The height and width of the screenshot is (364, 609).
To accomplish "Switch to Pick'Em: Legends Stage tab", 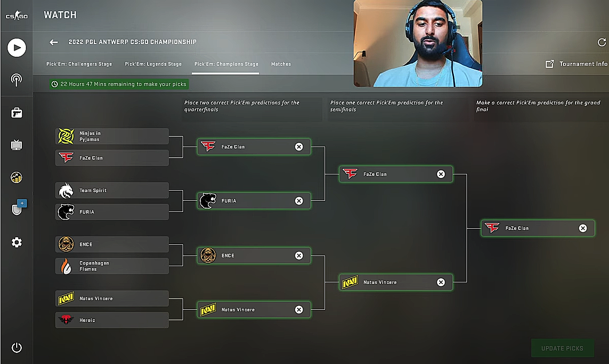I will click(153, 64).
